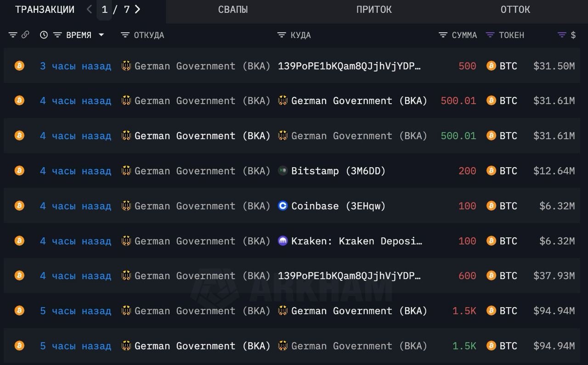This screenshot has width=588, height=365.
Task: Click the $31.50M value
Action: [554, 66]
